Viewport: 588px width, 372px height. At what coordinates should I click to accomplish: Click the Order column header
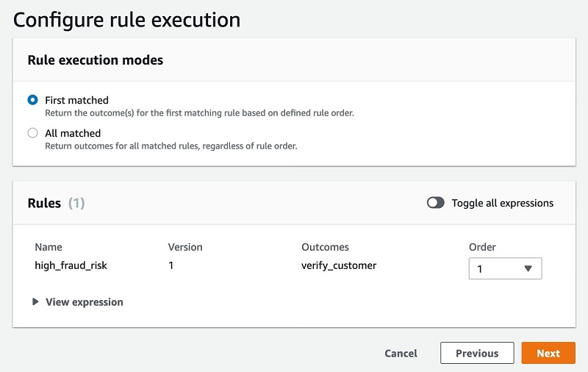[482, 247]
